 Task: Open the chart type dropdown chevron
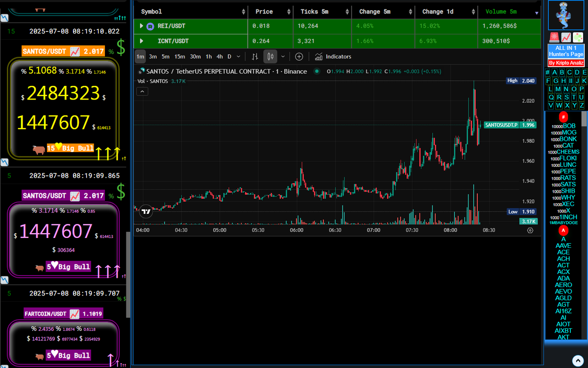pos(283,56)
